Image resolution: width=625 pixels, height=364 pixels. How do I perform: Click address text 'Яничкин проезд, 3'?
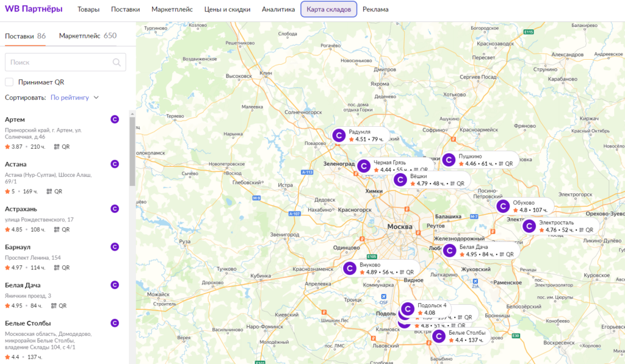coord(28,296)
